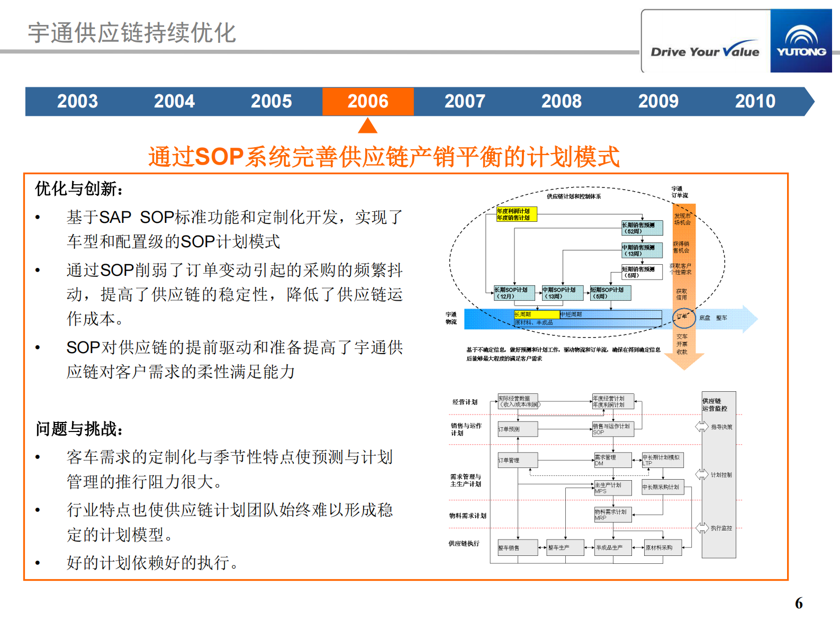The width and height of the screenshot is (840, 630).
Task: Click the 短期销售预测（5周）box
Action: click(x=642, y=272)
